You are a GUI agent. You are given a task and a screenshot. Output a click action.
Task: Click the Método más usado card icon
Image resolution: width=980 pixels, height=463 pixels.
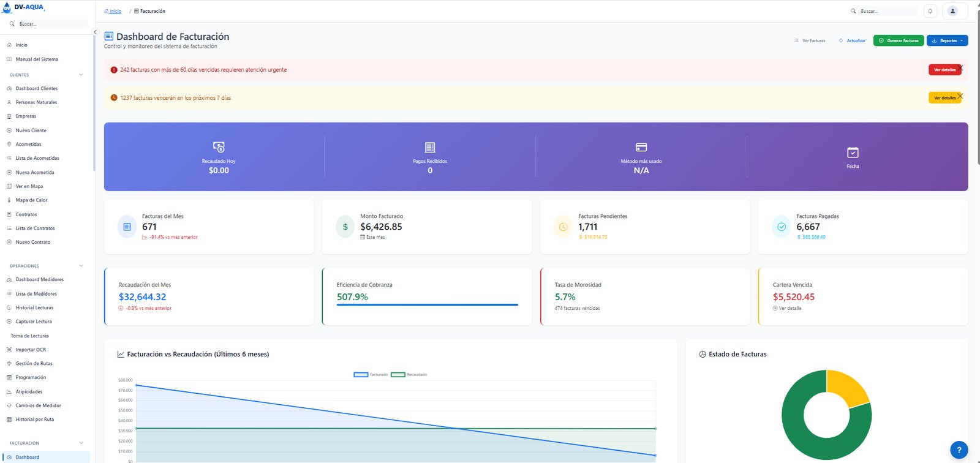click(641, 147)
